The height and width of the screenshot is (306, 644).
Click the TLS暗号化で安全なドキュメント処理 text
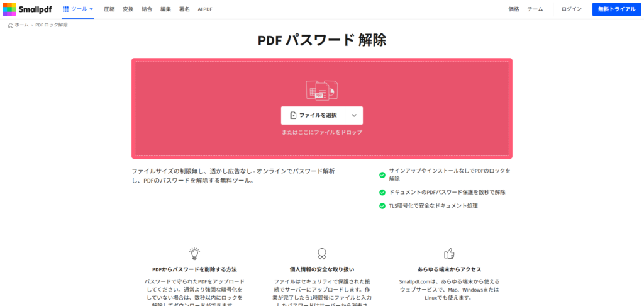point(433,206)
